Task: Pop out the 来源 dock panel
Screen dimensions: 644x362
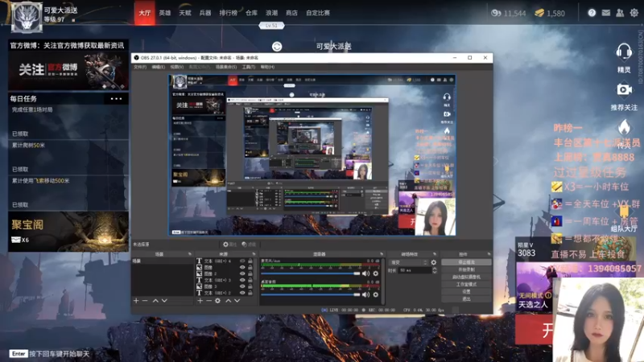Action: pyautogui.click(x=254, y=254)
